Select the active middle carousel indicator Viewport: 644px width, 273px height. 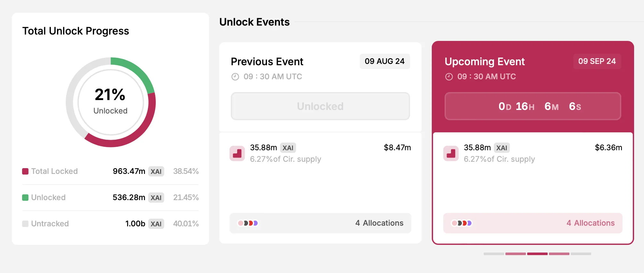(x=537, y=254)
